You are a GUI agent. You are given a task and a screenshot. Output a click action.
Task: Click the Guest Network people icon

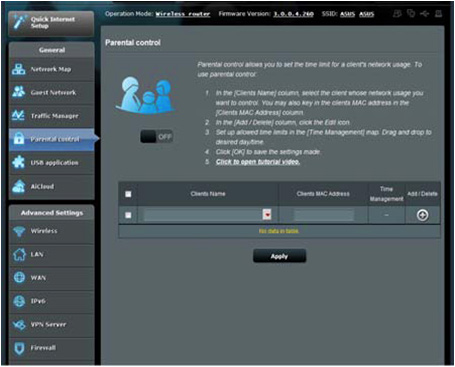point(19,92)
